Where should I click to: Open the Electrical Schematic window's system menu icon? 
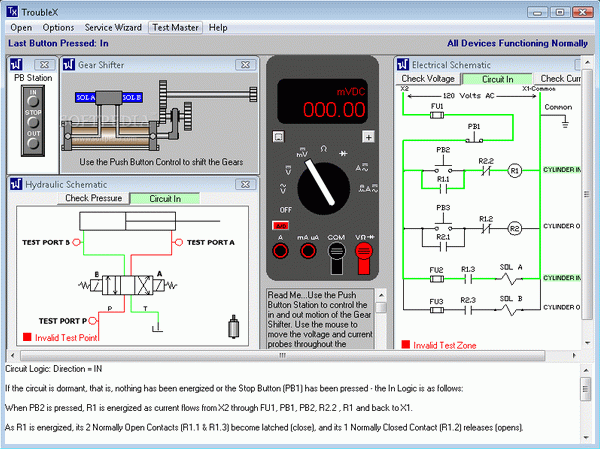coord(403,65)
